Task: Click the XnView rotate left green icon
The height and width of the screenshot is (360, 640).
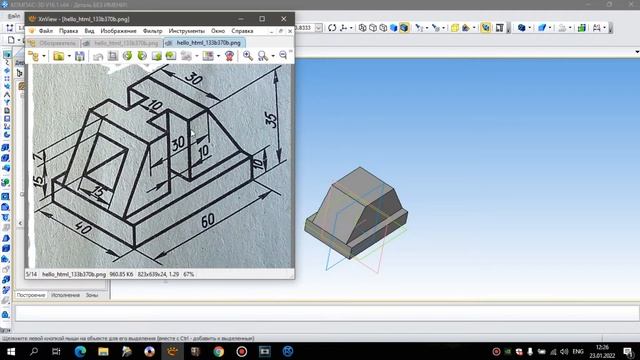Action: tap(127, 56)
